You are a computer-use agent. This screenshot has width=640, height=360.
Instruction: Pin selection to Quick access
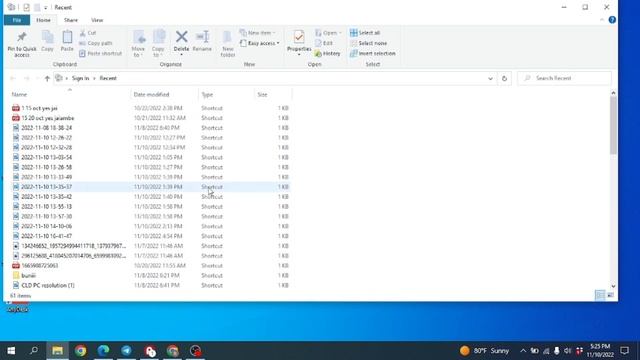click(x=22, y=44)
